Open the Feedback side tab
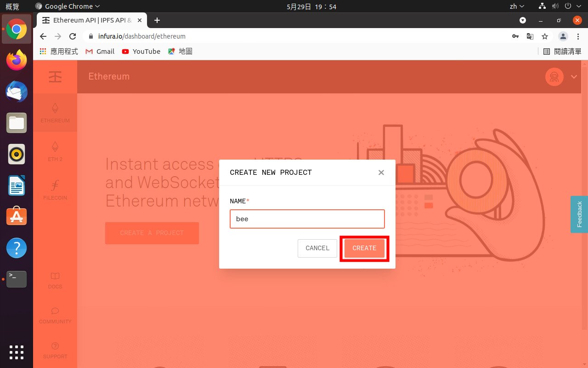Viewport: 588px width, 368px height. [579, 214]
